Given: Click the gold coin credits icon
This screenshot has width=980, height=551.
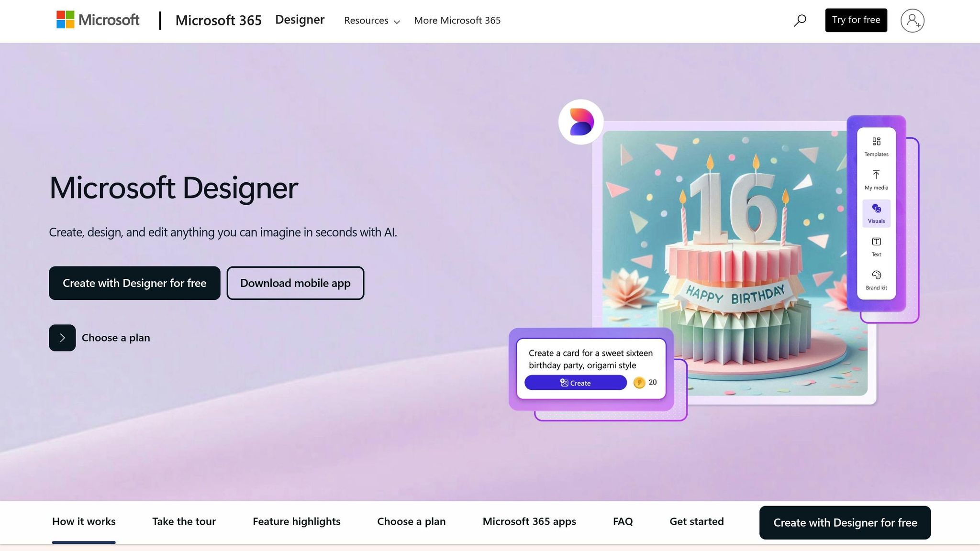Looking at the screenshot, I should pyautogui.click(x=639, y=383).
